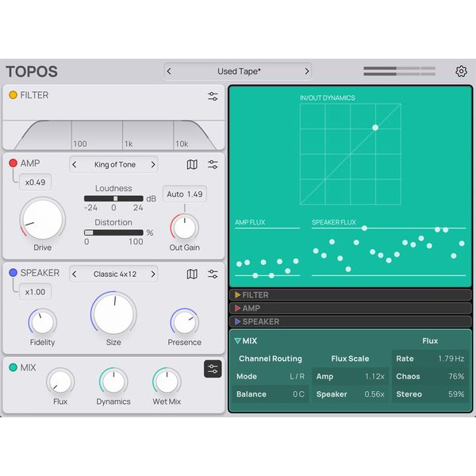The width and height of the screenshot is (476, 476).
Task: Open the Amp model browser map icon
Action: [192, 164]
